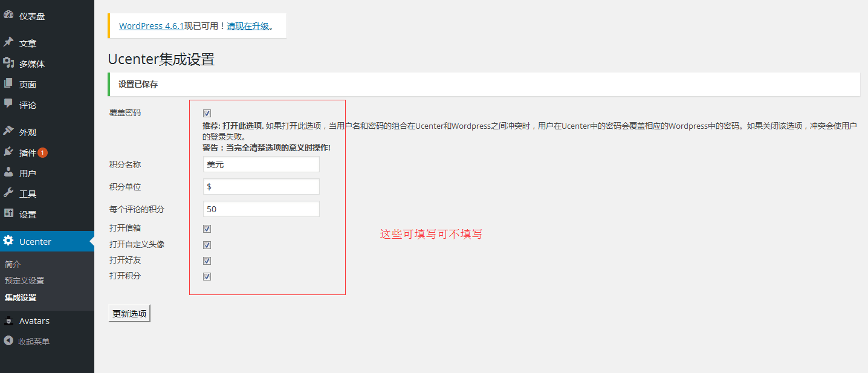The height and width of the screenshot is (373, 868).
Task: Select the 集成设置 submenu item
Action: point(21,297)
